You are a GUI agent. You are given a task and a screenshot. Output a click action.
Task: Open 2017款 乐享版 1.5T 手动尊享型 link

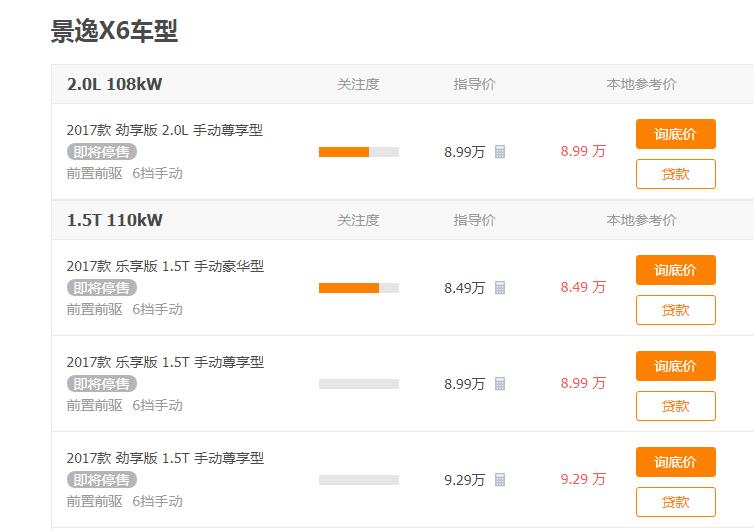point(165,362)
